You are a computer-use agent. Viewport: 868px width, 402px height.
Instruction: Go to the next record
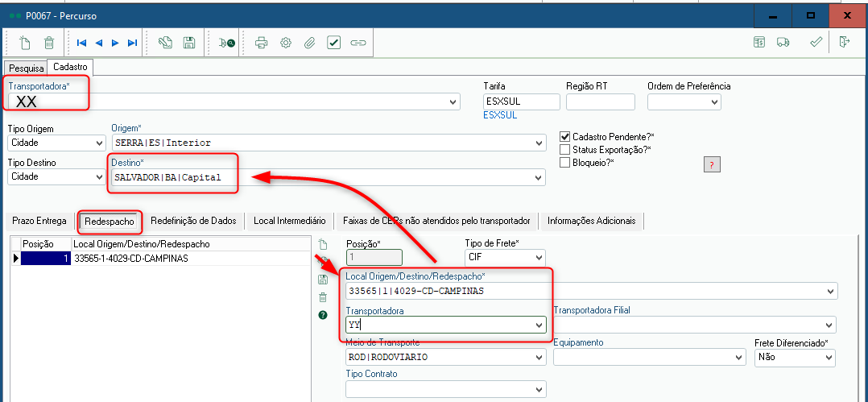point(116,43)
